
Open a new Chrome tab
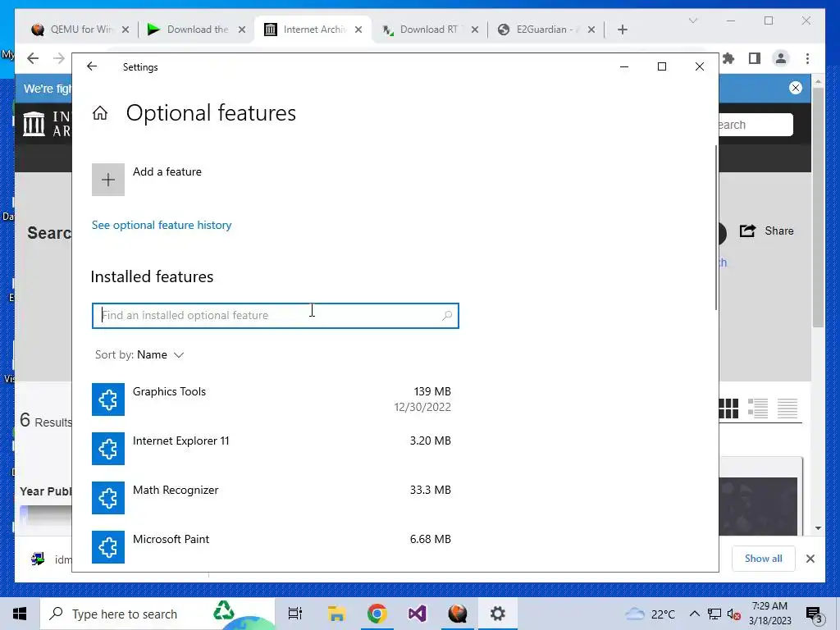point(623,30)
